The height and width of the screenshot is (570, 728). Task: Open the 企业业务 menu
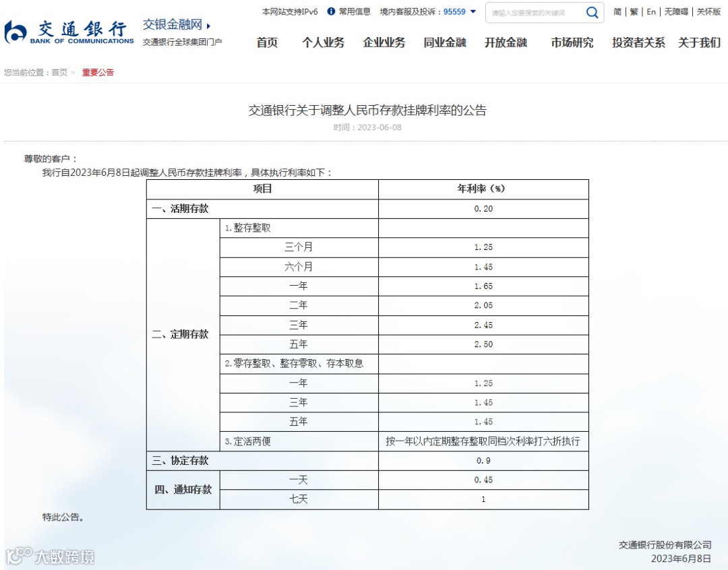[x=384, y=42]
